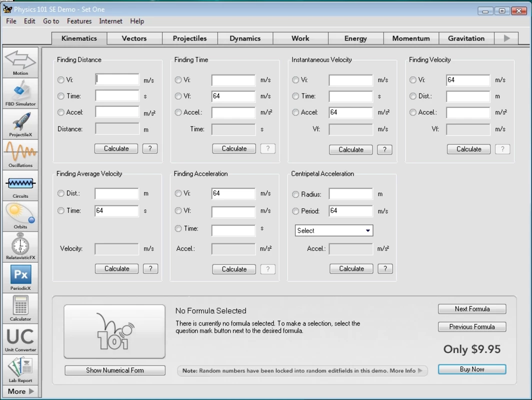Select the Radius radio in Centripetal Acceleration

295,194
